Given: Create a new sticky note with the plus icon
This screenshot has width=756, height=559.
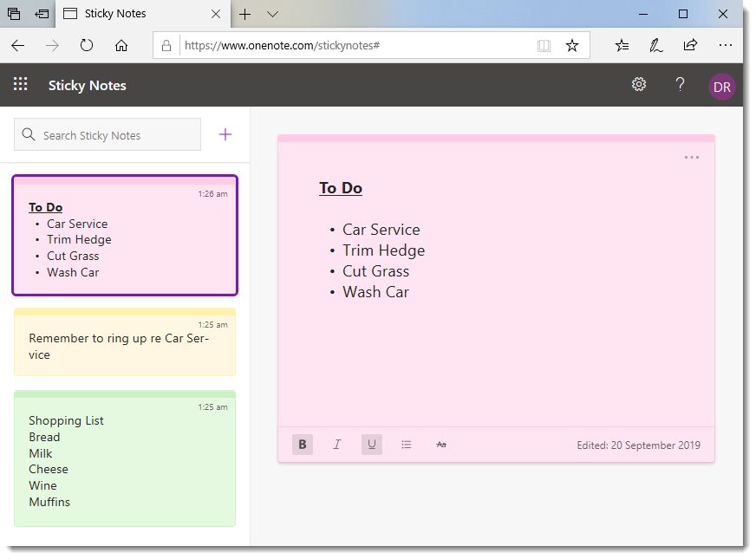Looking at the screenshot, I should pos(225,134).
